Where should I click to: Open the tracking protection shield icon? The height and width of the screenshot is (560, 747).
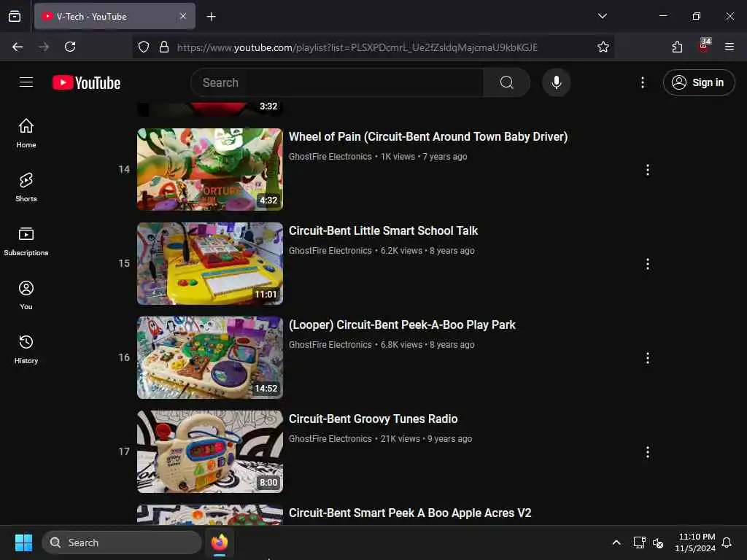point(144,47)
